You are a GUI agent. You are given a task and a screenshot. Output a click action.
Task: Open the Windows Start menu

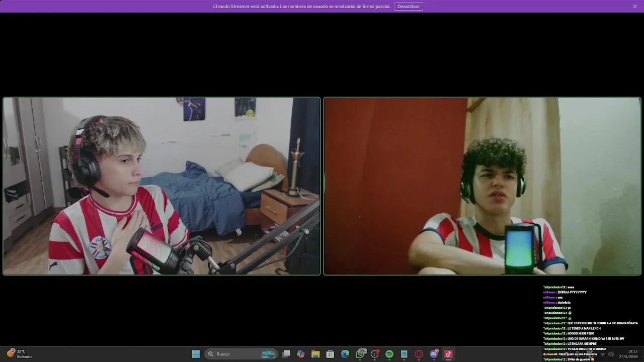[x=196, y=354]
